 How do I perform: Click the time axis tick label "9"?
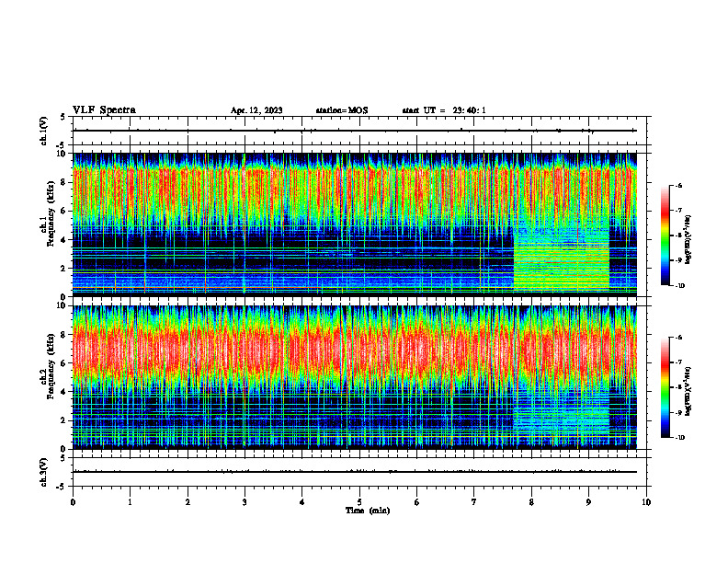[x=588, y=502]
